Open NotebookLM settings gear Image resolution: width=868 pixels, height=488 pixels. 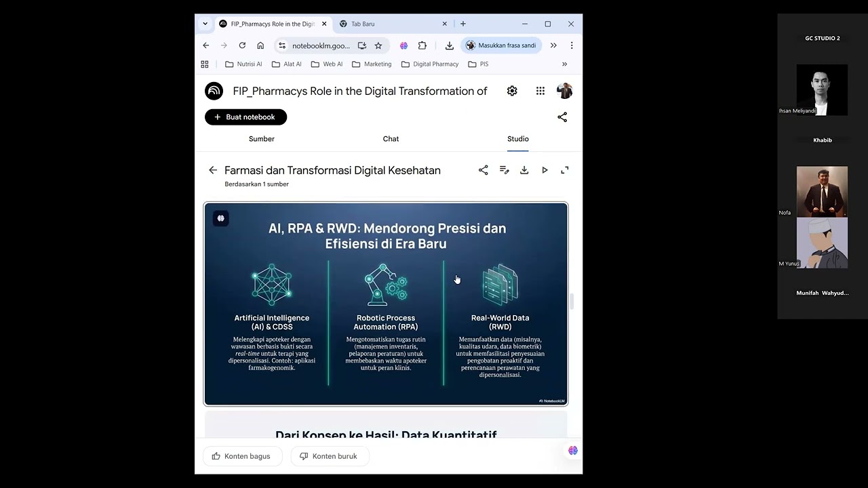[x=512, y=91]
